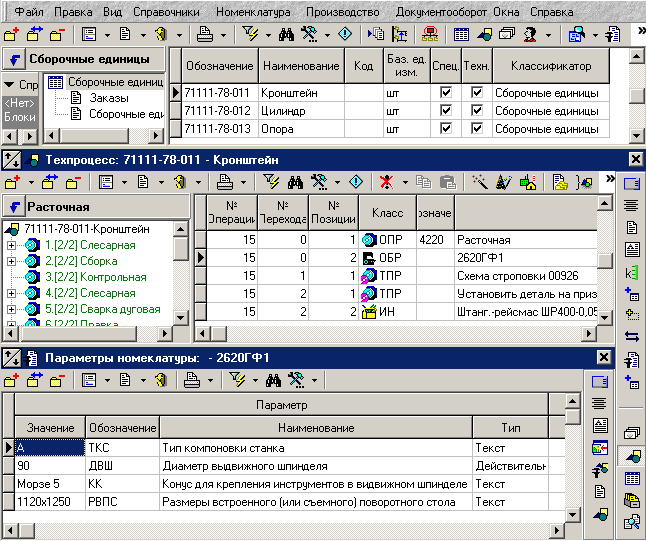Click the Наименование column header in top grid
The width and height of the screenshot is (646, 541).
pos(301,66)
